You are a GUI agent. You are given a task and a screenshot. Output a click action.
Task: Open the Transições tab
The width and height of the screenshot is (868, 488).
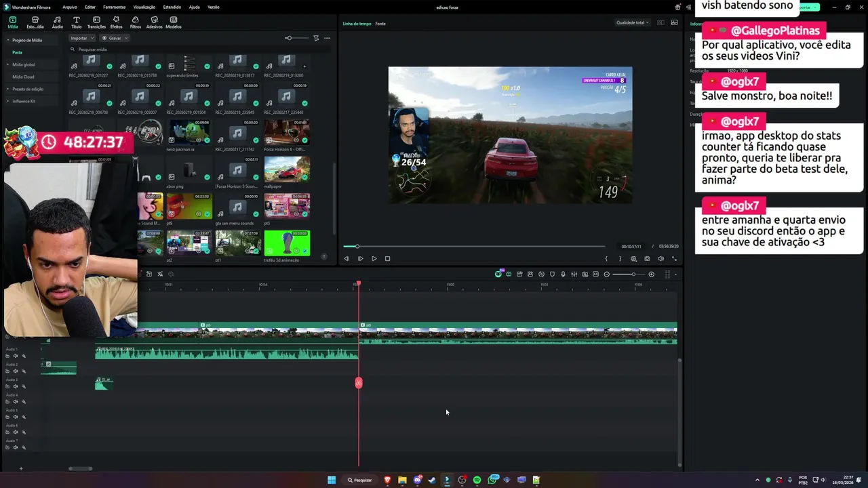click(96, 22)
